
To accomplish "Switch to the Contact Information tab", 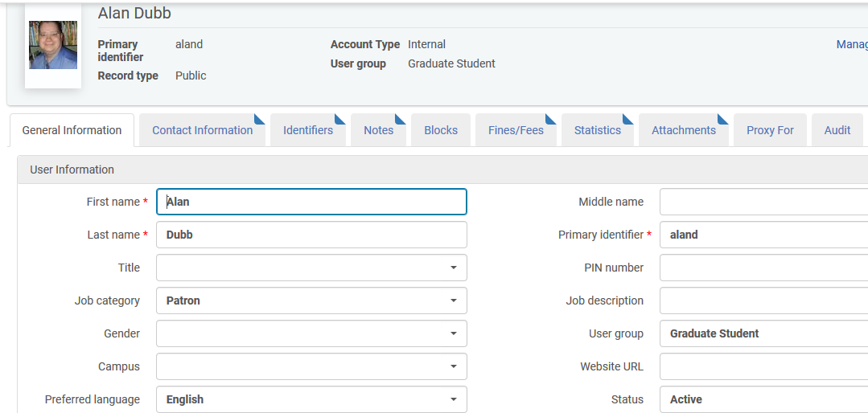I will pos(202,130).
